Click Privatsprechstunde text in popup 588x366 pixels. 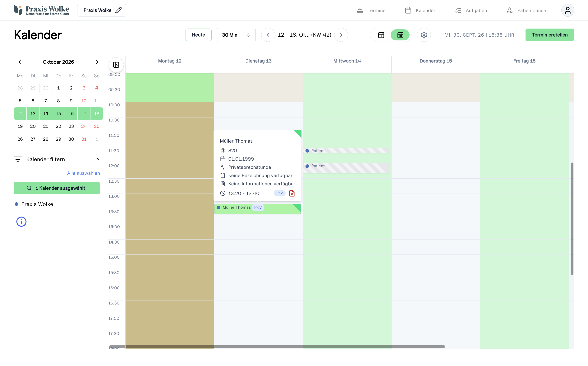click(x=250, y=167)
